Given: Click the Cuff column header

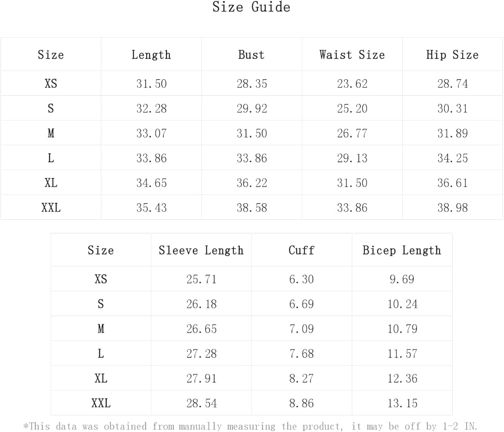Looking at the screenshot, I should [301, 251].
